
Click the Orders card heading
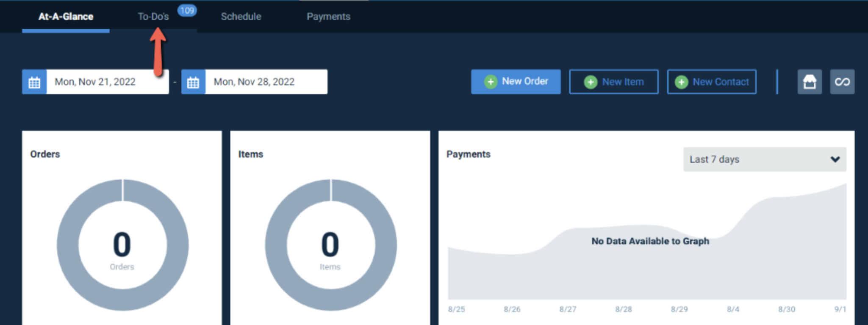coord(45,154)
